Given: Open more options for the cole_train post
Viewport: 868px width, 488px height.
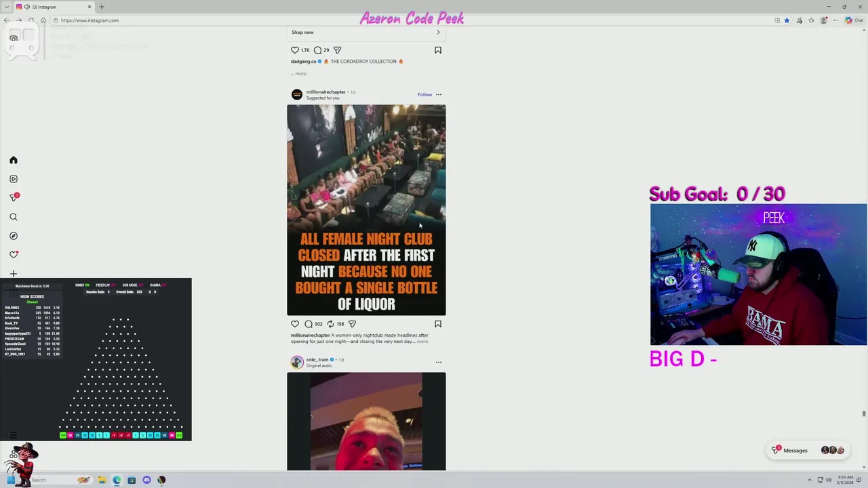Looking at the screenshot, I should point(439,362).
